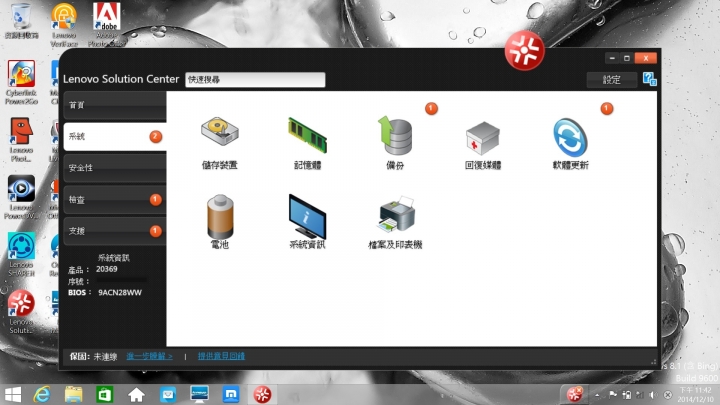Open File Explorer from the taskbar
The width and height of the screenshot is (720, 405).
(73, 394)
